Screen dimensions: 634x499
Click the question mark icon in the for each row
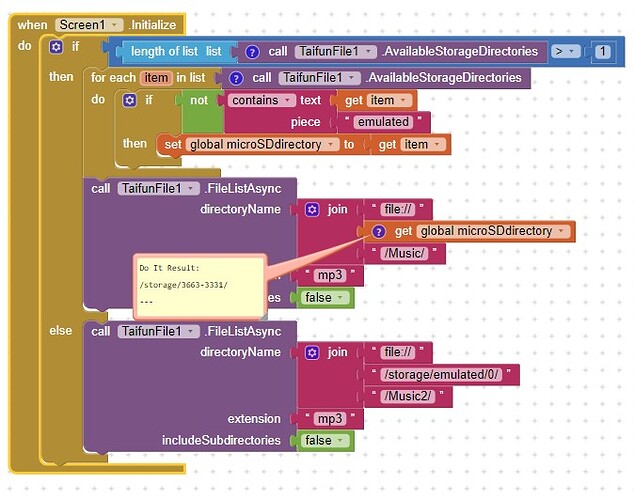pos(235,77)
